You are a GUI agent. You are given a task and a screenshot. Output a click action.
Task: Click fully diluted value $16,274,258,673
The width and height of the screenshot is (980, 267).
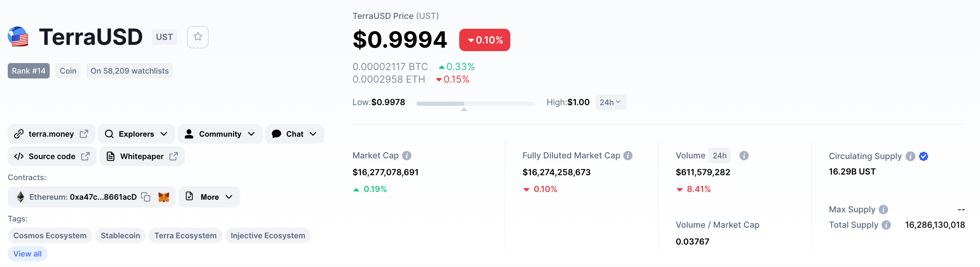(556, 172)
